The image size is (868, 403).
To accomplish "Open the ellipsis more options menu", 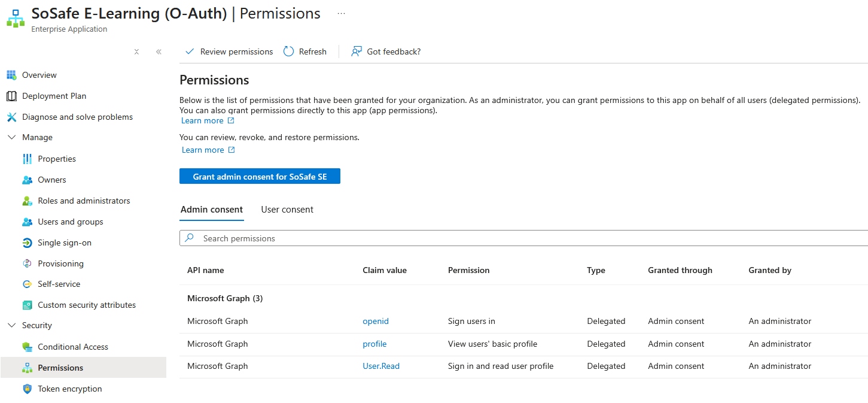I will pyautogui.click(x=341, y=14).
